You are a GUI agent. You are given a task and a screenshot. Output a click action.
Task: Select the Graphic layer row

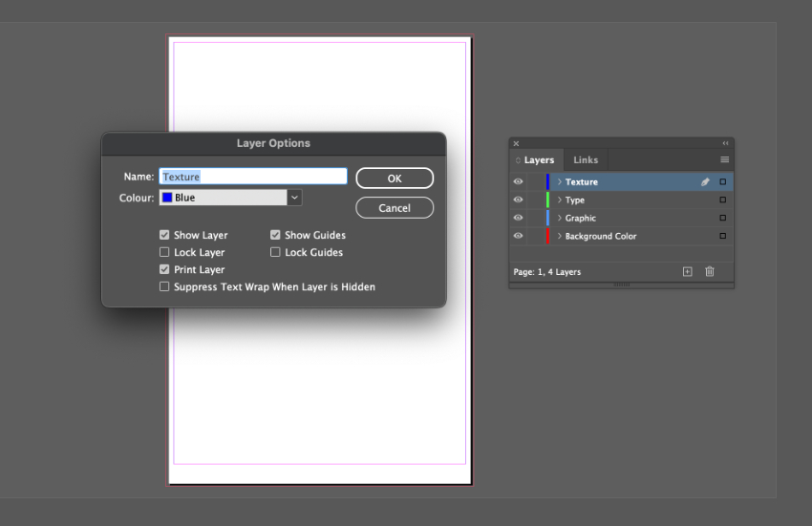click(622, 218)
